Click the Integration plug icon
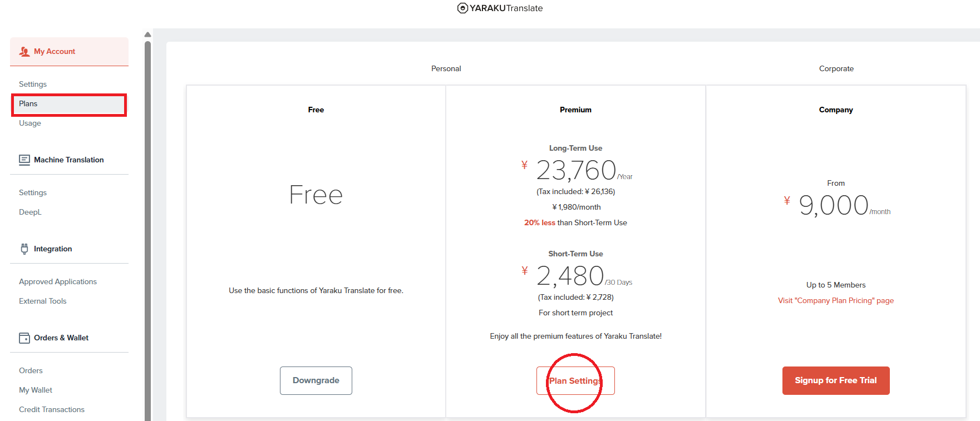This screenshot has width=980, height=421. pos(24,249)
